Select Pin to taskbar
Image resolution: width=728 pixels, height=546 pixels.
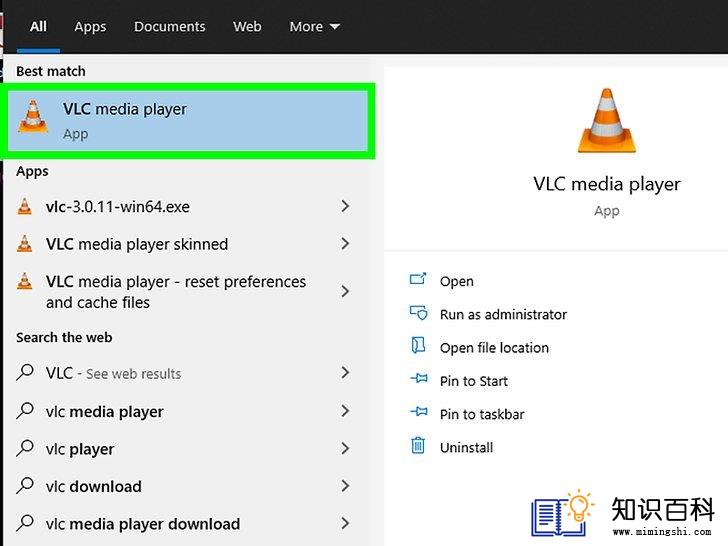click(x=482, y=414)
